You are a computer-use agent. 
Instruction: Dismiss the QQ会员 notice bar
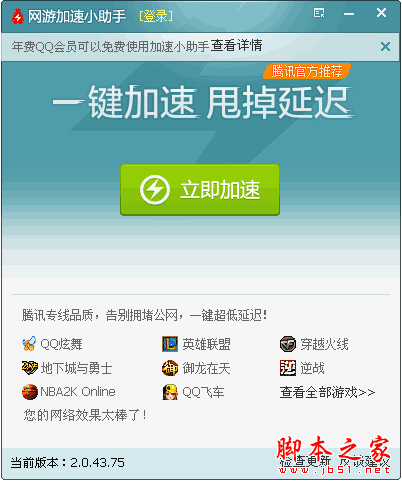(x=385, y=46)
